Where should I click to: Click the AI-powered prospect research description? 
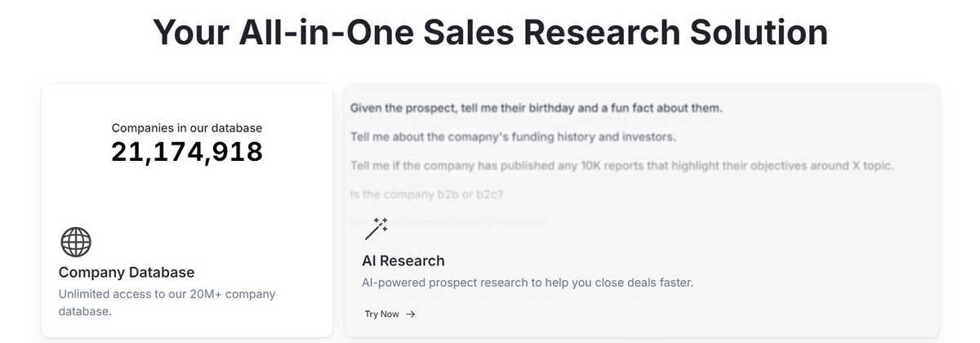coord(528,283)
